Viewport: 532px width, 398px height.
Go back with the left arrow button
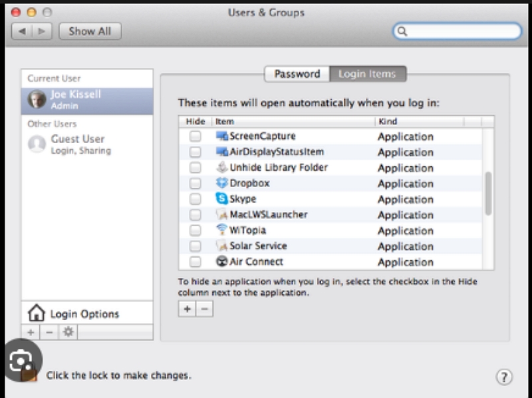coord(22,31)
